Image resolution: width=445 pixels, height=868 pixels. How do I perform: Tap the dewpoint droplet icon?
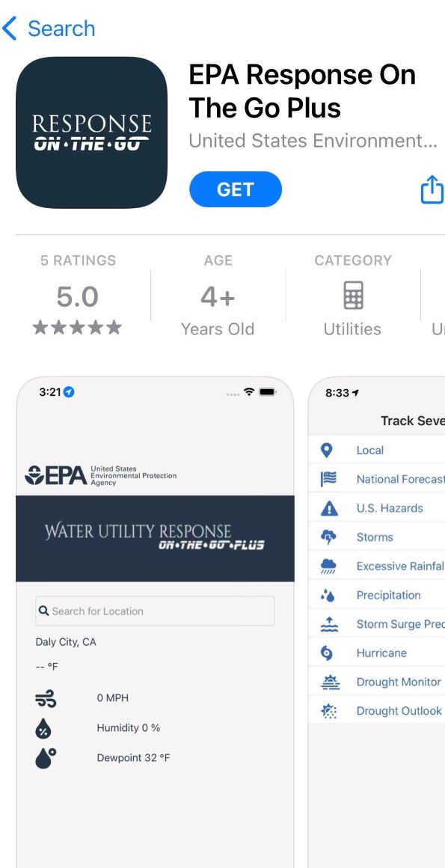click(x=46, y=759)
